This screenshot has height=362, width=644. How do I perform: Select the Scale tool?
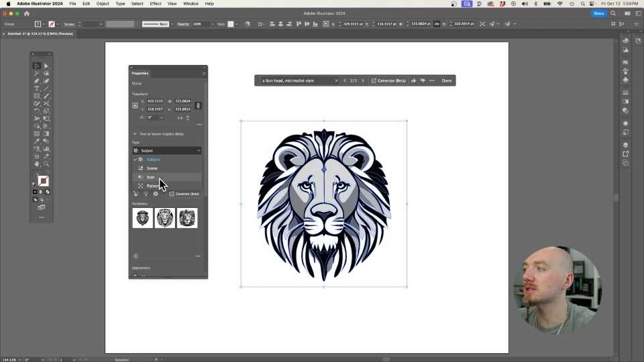pyautogui.click(x=46, y=111)
